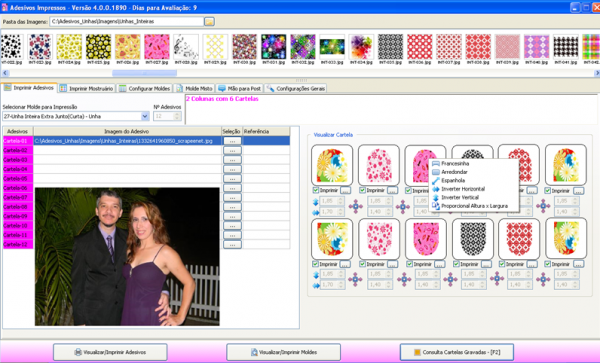Click the Imagem do Adesivo column header
This screenshot has height=363, width=600.
127,131
